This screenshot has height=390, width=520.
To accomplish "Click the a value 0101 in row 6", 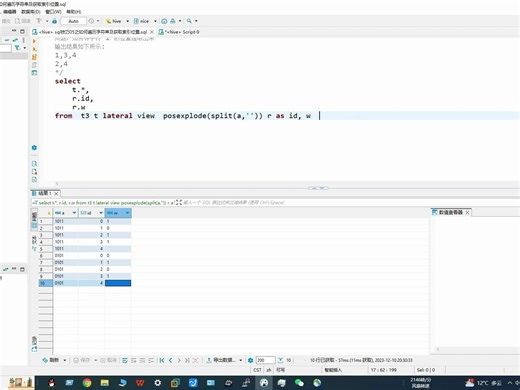I will coord(59,256).
